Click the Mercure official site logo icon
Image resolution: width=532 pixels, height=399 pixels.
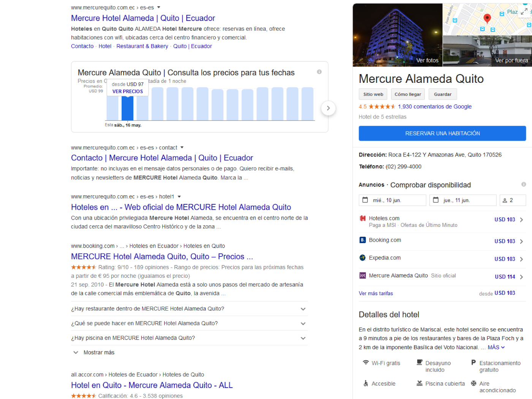pos(363,275)
